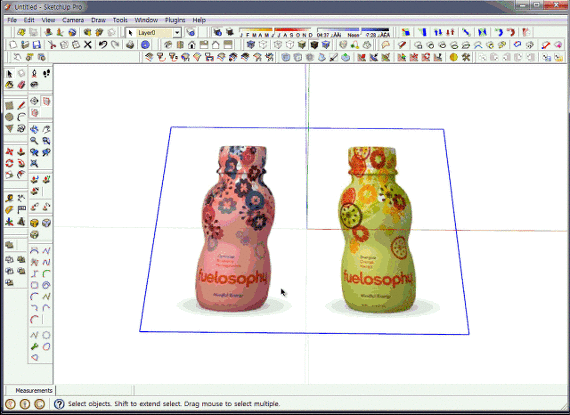Enable Wireframe face style
Viewport: 570px width, 415px height.
click(x=278, y=45)
